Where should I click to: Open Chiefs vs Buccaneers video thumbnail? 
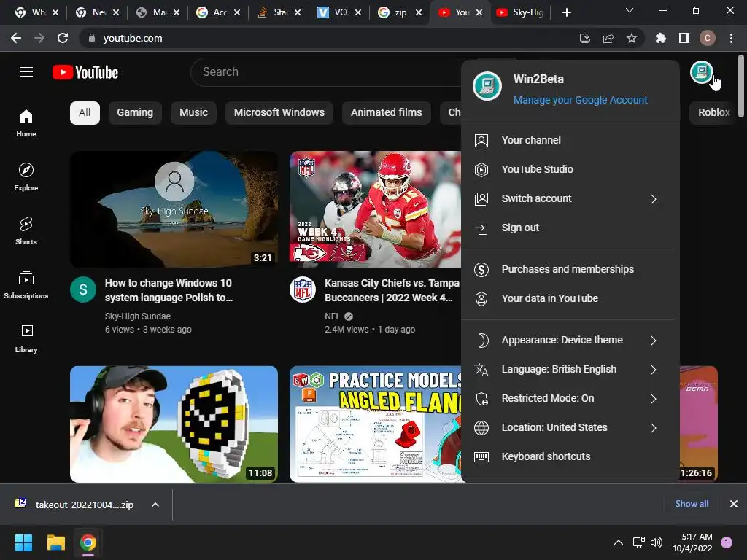pos(376,209)
